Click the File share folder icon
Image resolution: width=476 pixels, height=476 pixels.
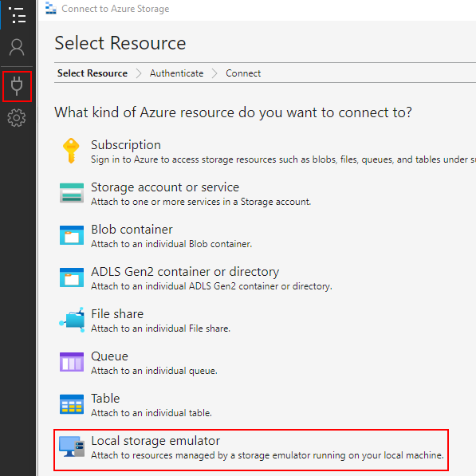coord(72,320)
